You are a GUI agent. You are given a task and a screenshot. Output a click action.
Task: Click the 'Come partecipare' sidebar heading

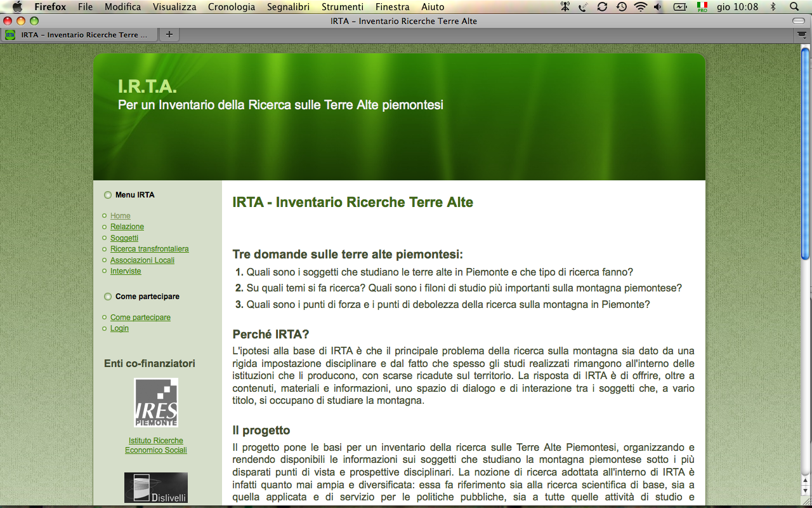[147, 297]
